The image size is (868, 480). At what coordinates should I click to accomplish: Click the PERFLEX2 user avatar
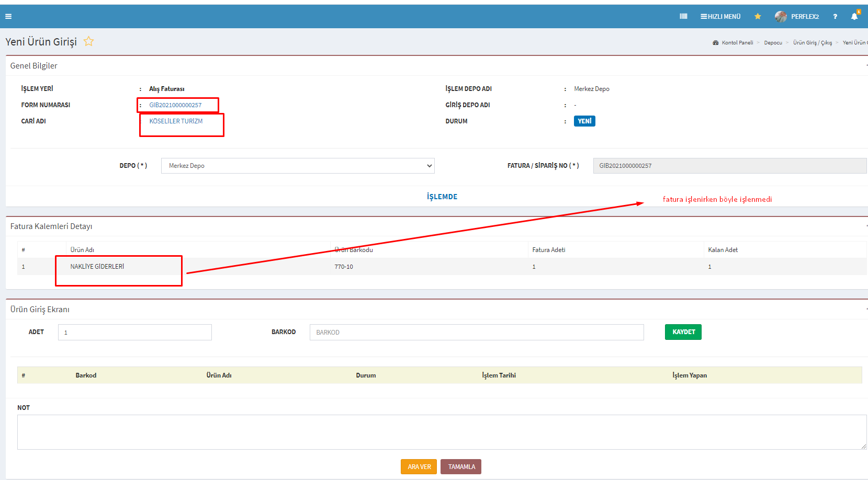(x=781, y=17)
